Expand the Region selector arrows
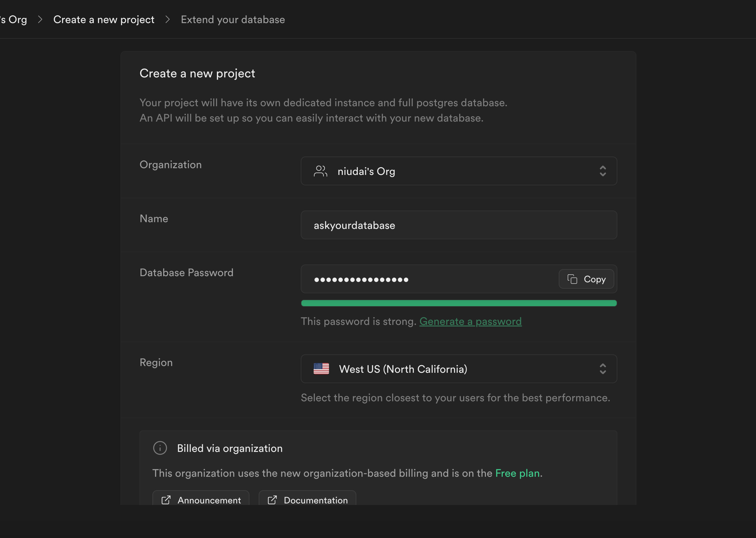The height and width of the screenshot is (538, 756). [x=602, y=369]
